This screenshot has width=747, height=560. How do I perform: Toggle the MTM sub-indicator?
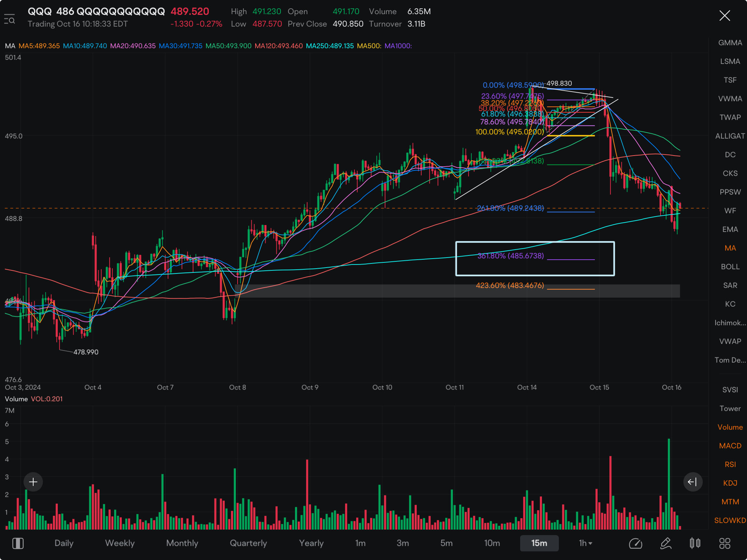pyautogui.click(x=730, y=502)
